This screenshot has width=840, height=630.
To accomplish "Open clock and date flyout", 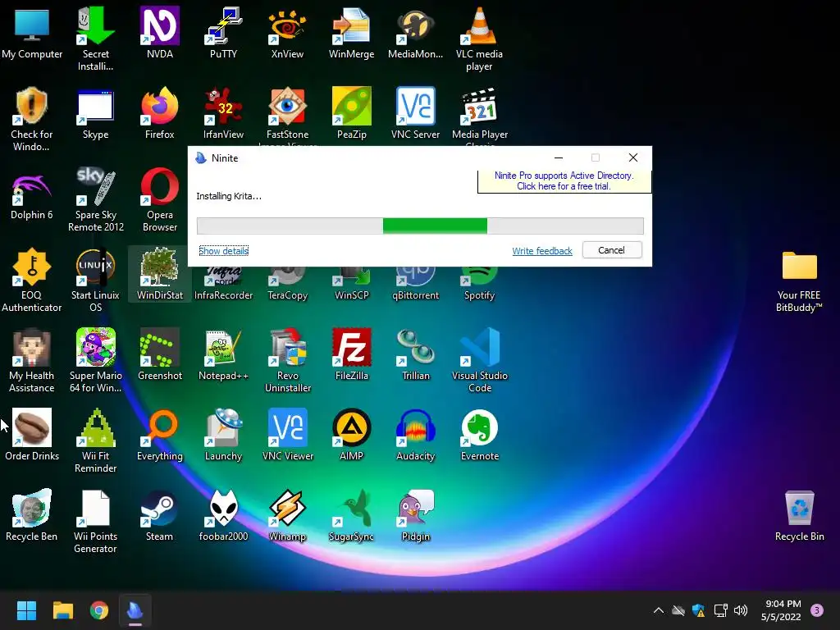I will 781,610.
